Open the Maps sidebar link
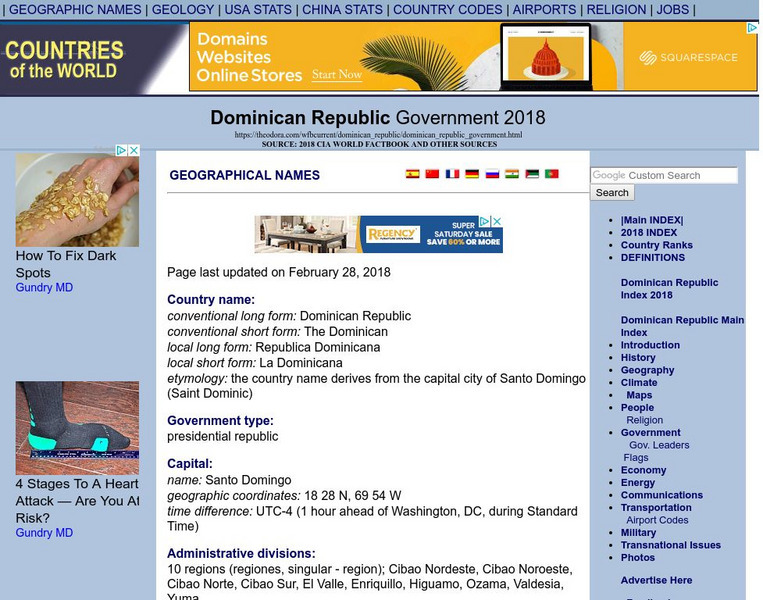 [x=639, y=395]
